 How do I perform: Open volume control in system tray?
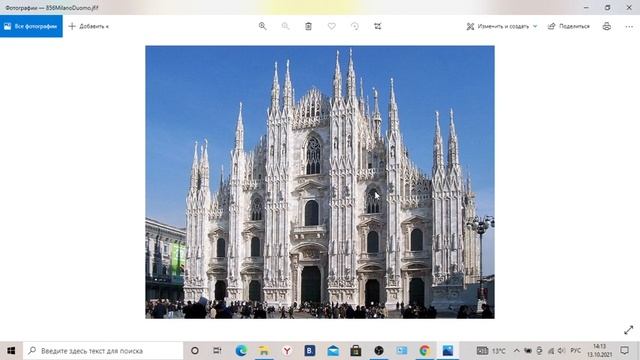point(562,351)
